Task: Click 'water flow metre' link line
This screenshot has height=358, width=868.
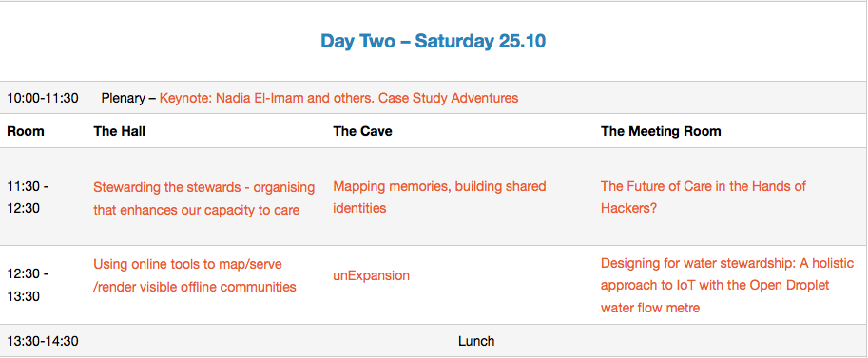Action: pos(650,308)
